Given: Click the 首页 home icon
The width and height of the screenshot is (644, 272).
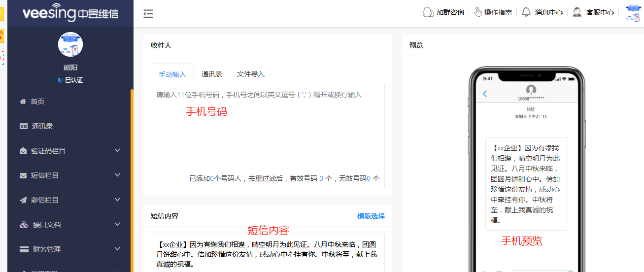Looking at the screenshot, I should (x=23, y=102).
